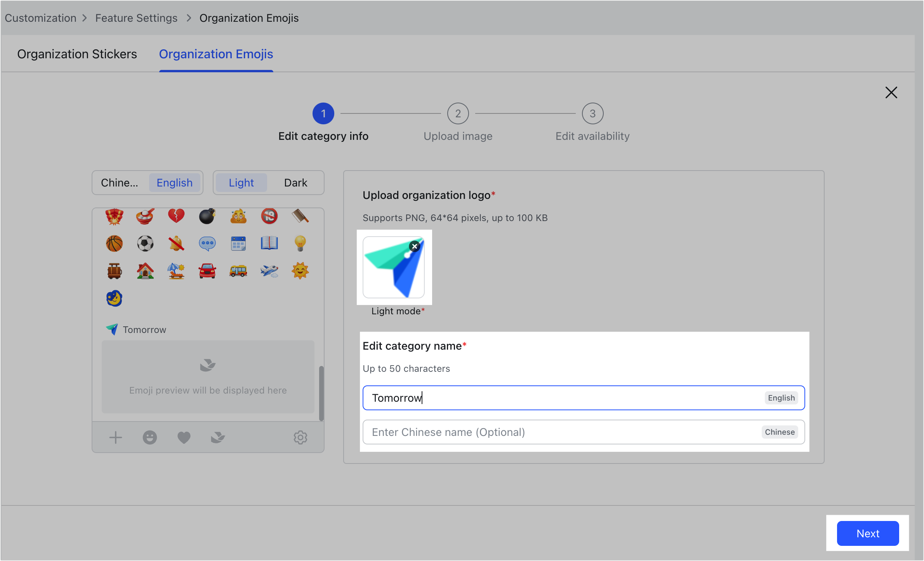Image resolution: width=924 pixels, height=561 pixels.
Task: Click the emoji preview scrollbar
Action: tap(321, 393)
